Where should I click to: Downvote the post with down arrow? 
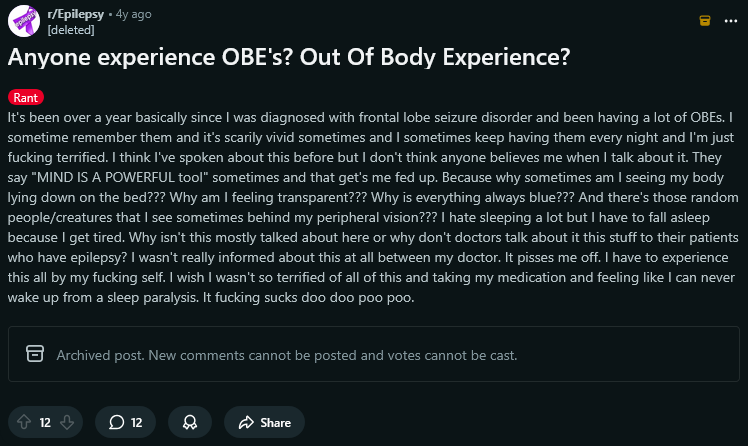click(x=68, y=423)
